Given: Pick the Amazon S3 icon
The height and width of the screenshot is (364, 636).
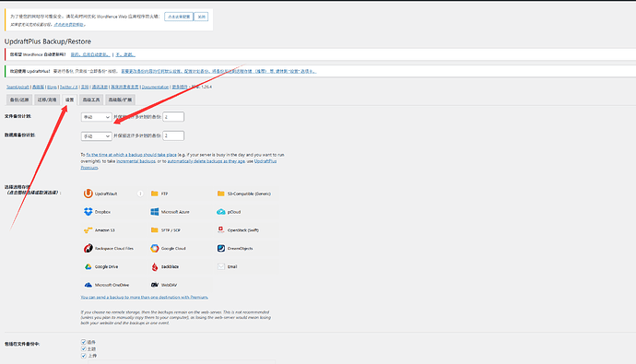Looking at the screenshot, I should [88, 229].
